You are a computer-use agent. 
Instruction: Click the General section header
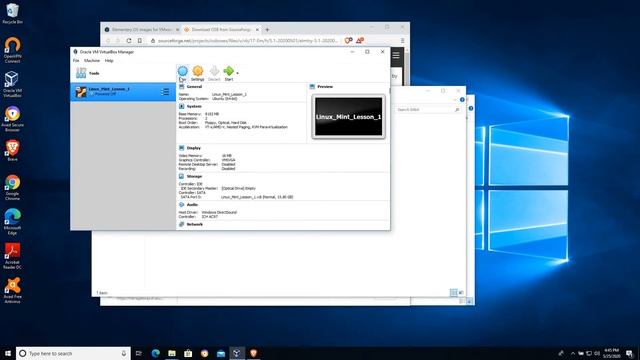point(194,87)
